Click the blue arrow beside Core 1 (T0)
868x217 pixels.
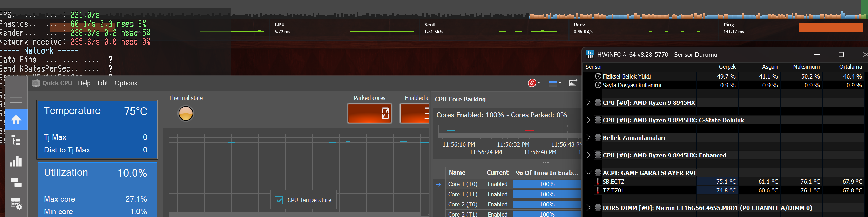click(x=438, y=184)
